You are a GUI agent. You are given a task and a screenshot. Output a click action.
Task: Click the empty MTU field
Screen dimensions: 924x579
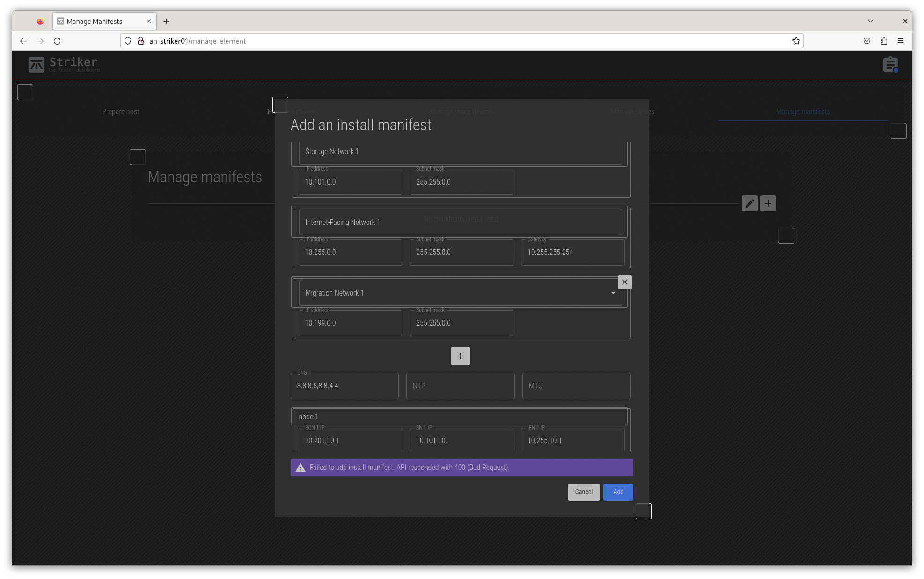click(576, 386)
